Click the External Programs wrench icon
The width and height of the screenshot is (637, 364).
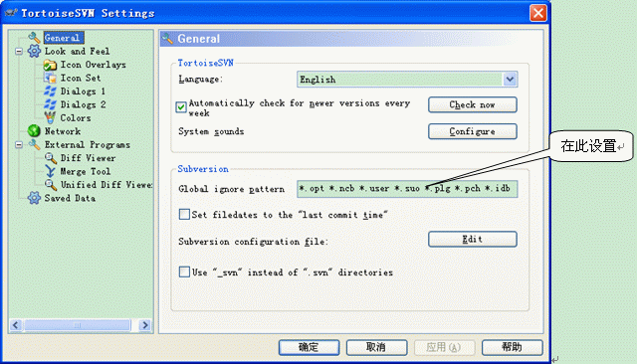coord(34,144)
